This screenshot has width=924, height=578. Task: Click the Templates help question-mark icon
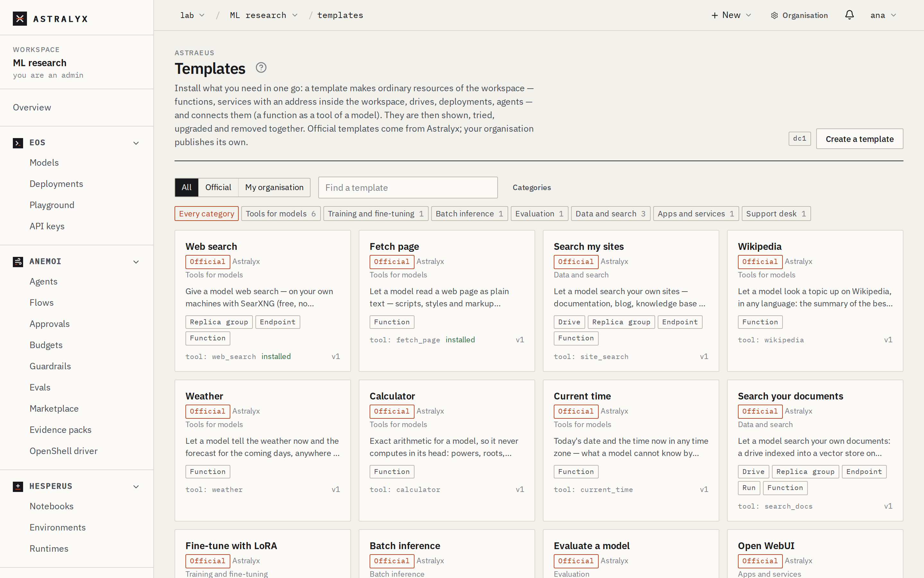click(261, 68)
